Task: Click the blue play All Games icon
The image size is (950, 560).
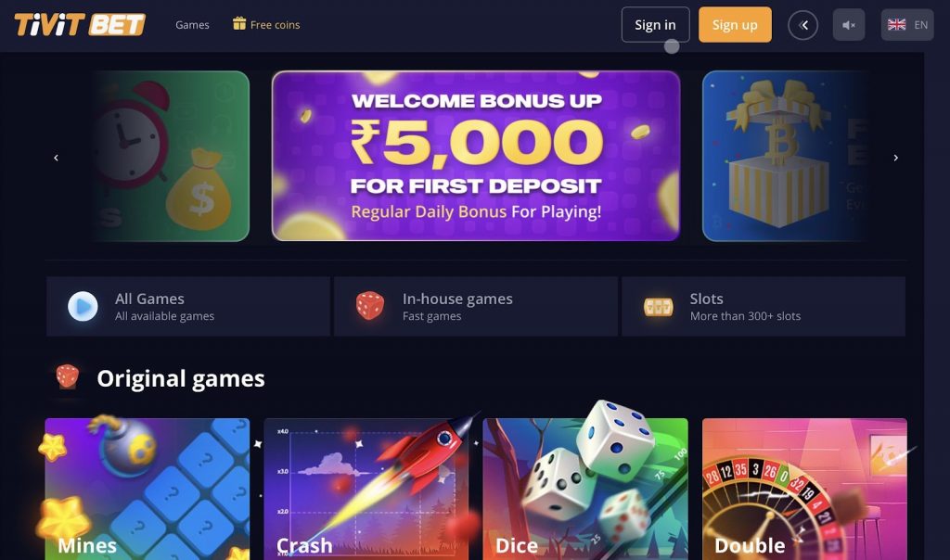Action: tap(83, 306)
